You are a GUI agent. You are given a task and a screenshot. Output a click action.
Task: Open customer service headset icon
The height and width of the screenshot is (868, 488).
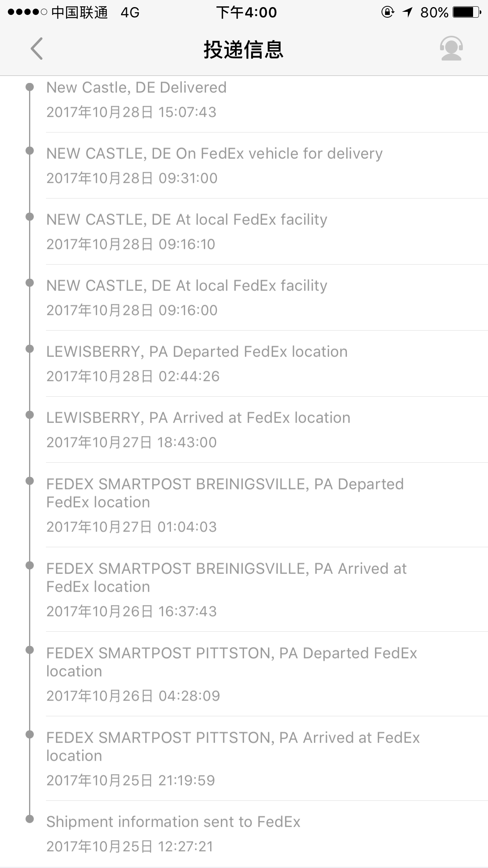coord(451,49)
